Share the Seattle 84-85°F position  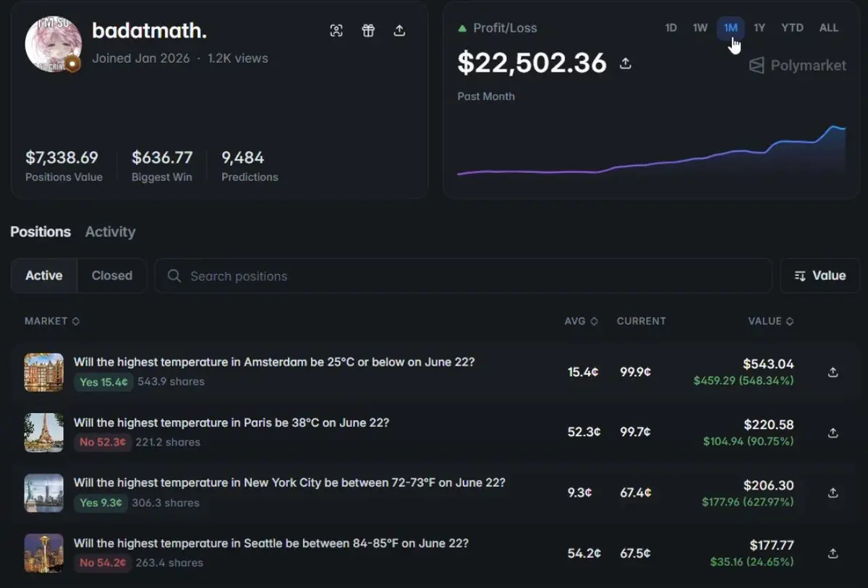[x=833, y=553]
